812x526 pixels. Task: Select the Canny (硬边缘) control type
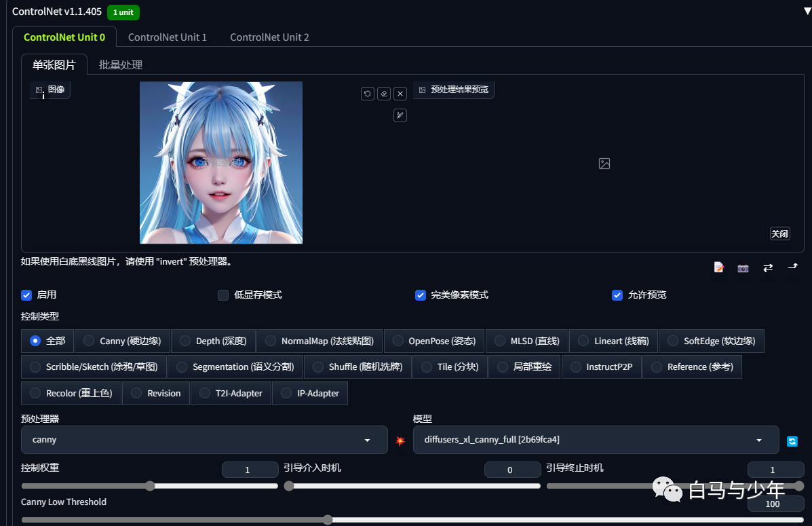point(122,341)
